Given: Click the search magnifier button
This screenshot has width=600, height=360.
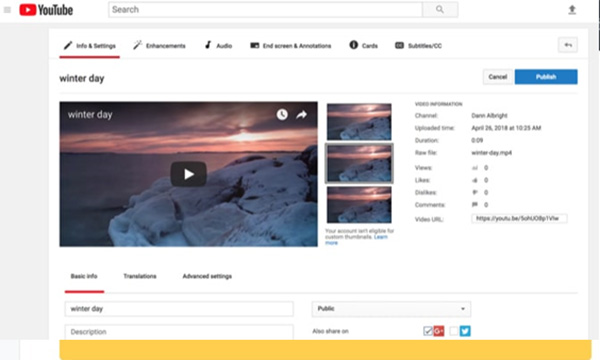Looking at the screenshot, I should 440,10.
